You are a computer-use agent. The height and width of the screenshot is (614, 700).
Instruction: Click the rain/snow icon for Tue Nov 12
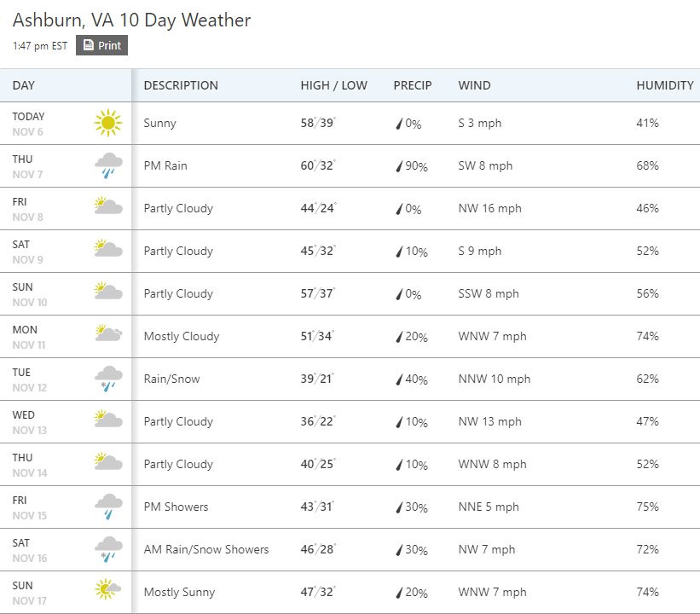108,379
